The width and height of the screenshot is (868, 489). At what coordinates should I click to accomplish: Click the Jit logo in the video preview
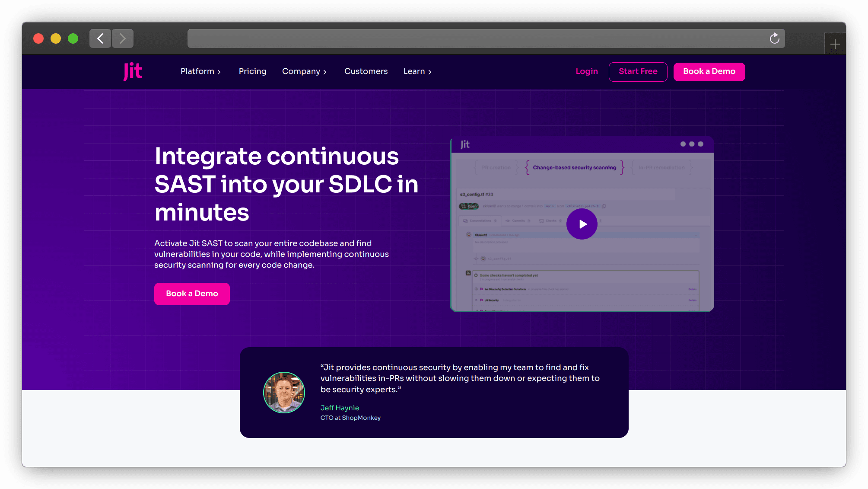pyautogui.click(x=465, y=144)
